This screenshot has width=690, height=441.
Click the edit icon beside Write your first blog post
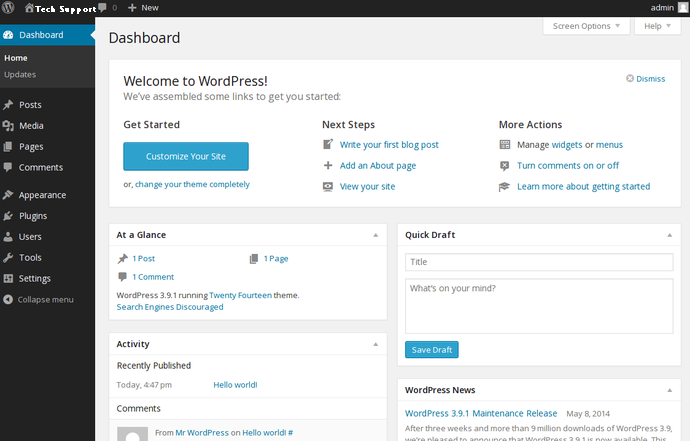point(328,144)
